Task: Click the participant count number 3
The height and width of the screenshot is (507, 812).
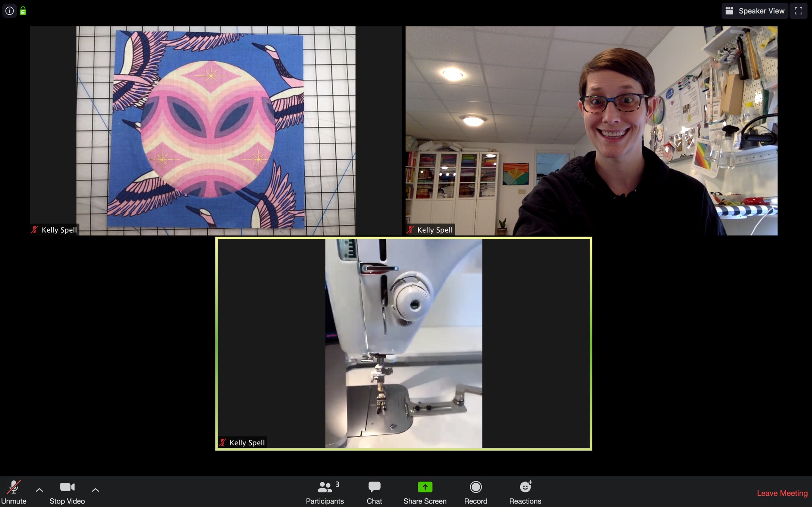Action: pos(337,484)
